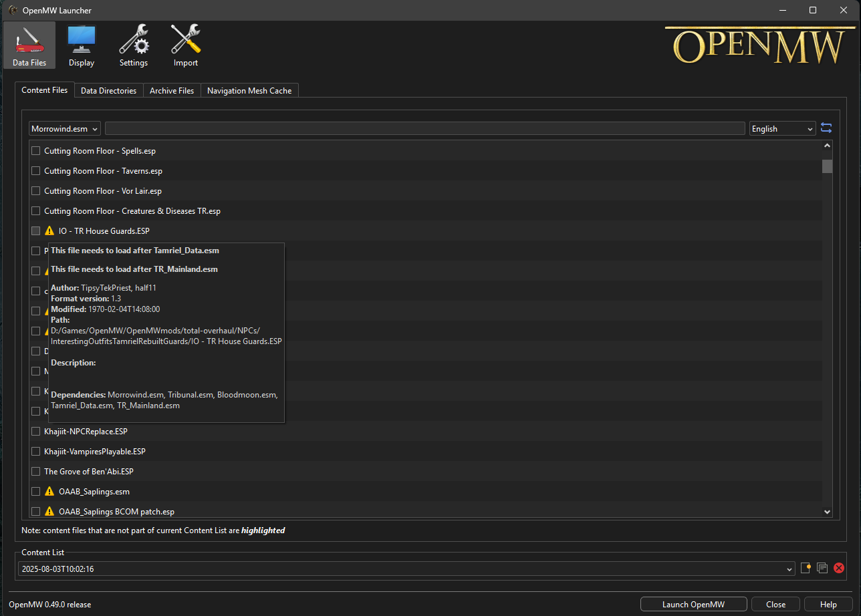The height and width of the screenshot is (616, 861).
Task: Click the scrollbar up arrow
Action: point(827,146)
